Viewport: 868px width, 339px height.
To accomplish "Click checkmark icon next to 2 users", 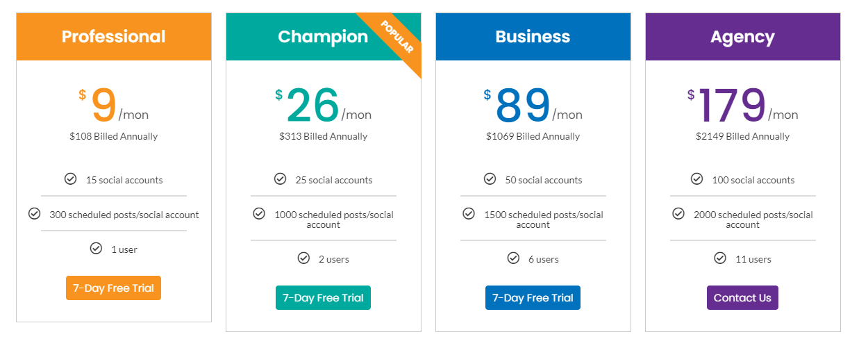I will point(303,258).
